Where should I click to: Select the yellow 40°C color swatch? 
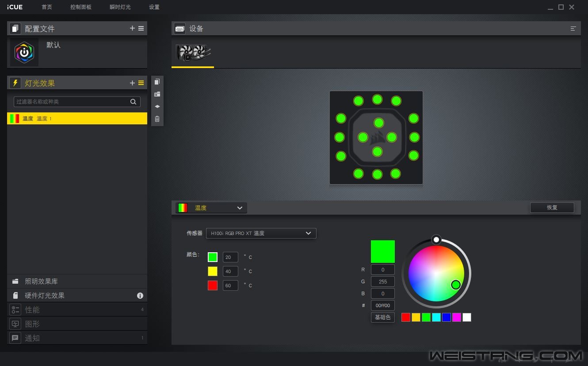[213, 271]
